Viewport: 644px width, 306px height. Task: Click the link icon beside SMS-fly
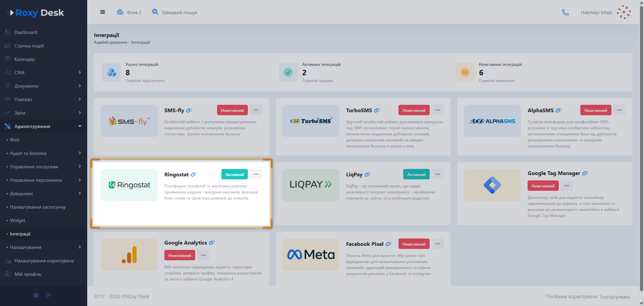point(189,111)
